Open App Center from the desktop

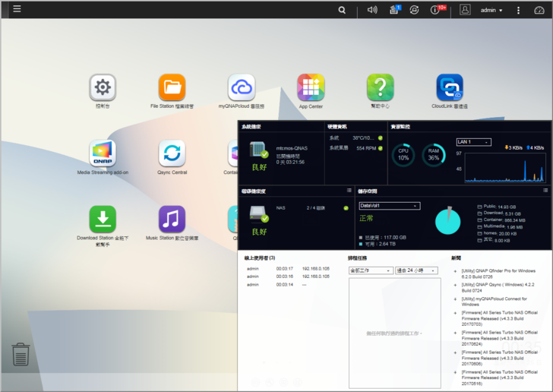pyautogui.click(x=311, y=88)
